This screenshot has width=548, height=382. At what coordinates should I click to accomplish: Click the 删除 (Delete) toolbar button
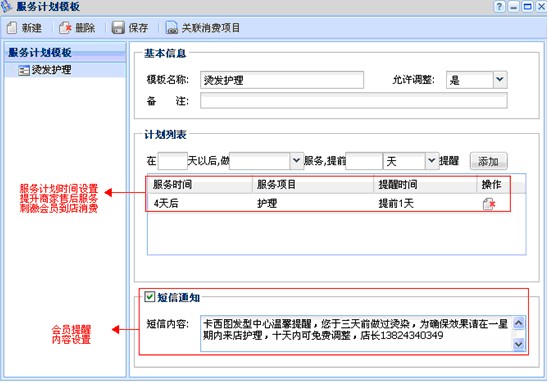(77, 28)
